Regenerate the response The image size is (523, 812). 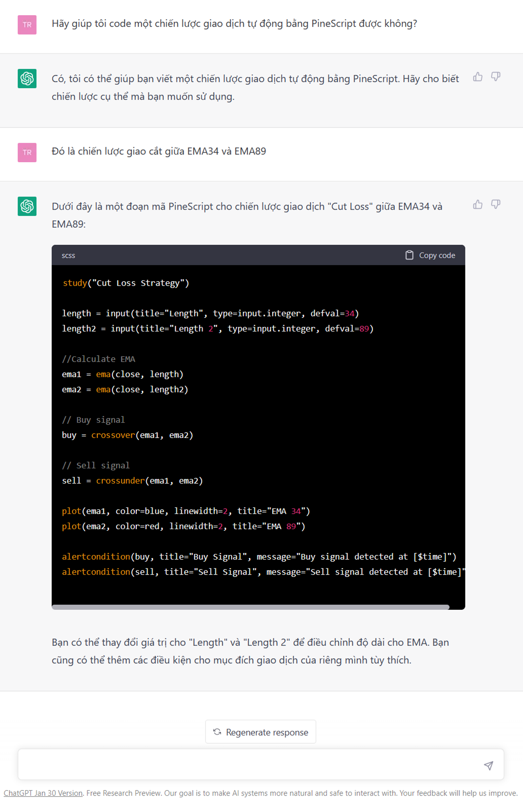[261, 732]
